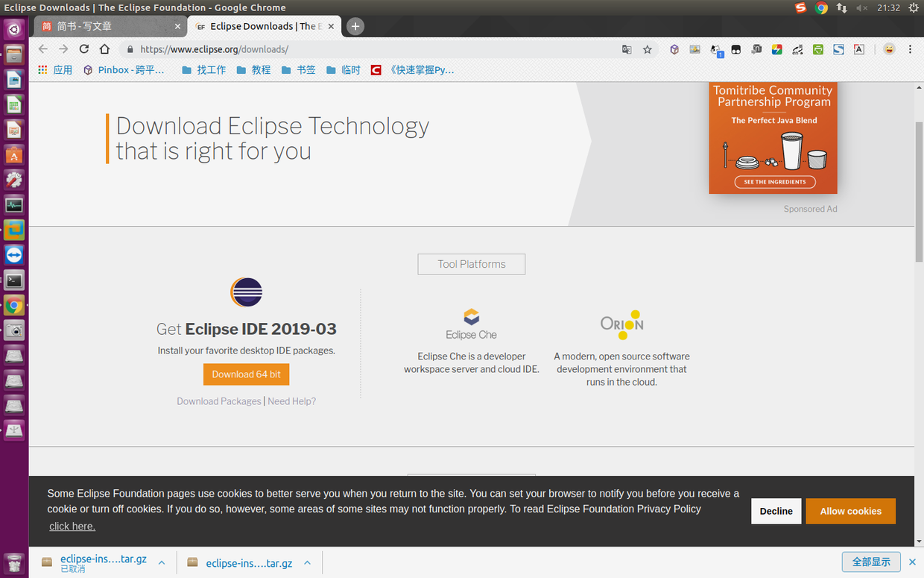The image size is (924, 578).
Task: Open the privacy policy 'click here' link
Action: (72, 527)
